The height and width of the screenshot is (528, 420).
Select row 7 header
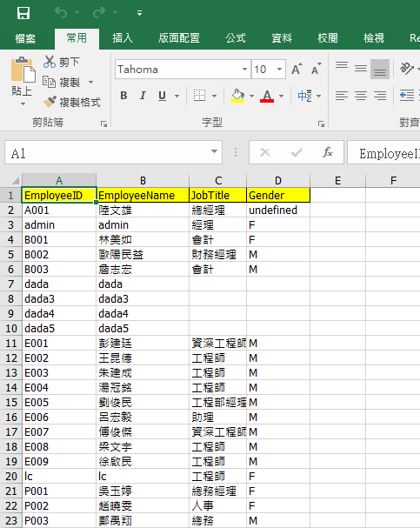tap(10, 284)
